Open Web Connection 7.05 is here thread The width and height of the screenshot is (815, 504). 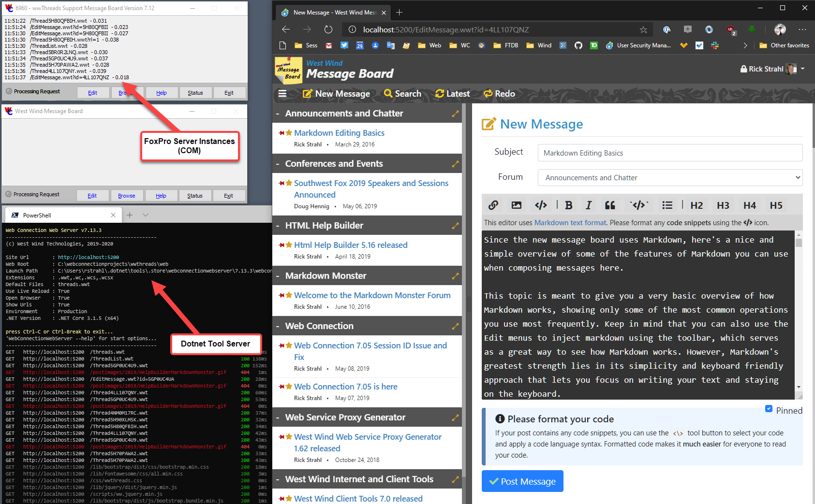[345, 387]
